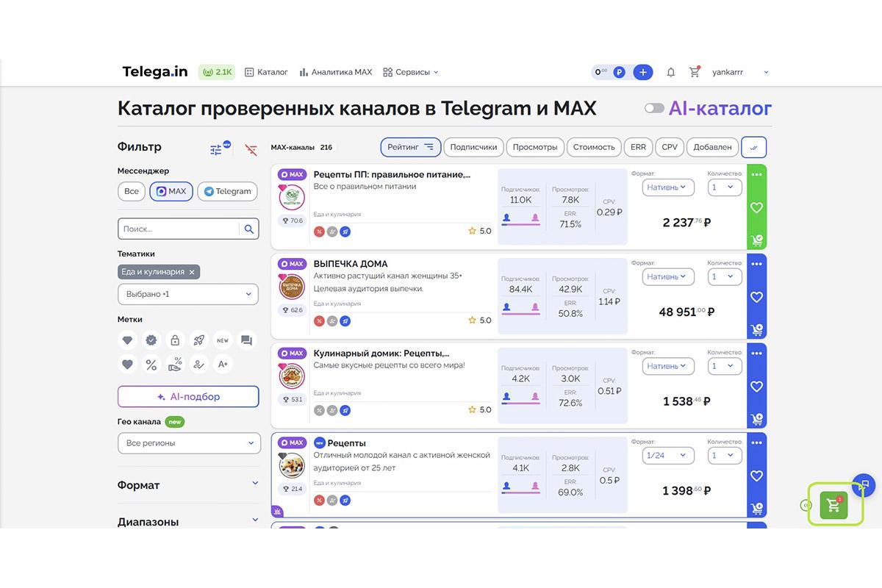
Task: Click the A+ tag icon in Метки
Action: tap(223, 364)
